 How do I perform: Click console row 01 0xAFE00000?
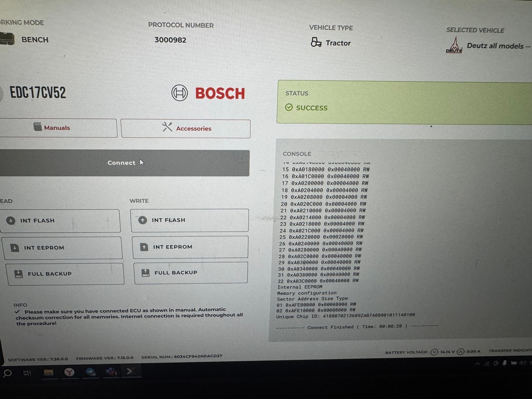316,305
